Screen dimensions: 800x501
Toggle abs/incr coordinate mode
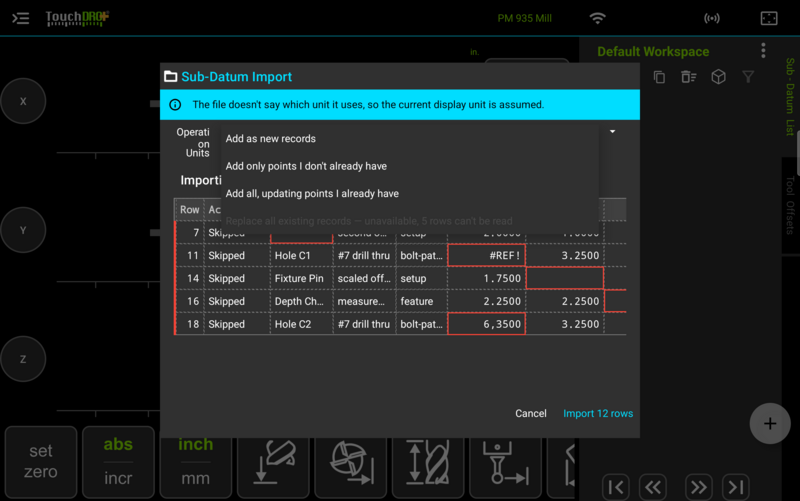(118, 462)
